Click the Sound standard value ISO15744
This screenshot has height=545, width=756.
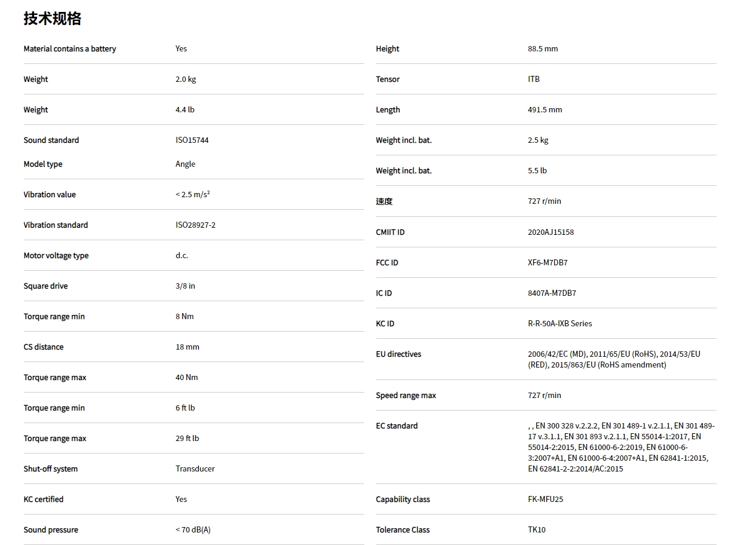pyautogui.click(x=192, y=140)
